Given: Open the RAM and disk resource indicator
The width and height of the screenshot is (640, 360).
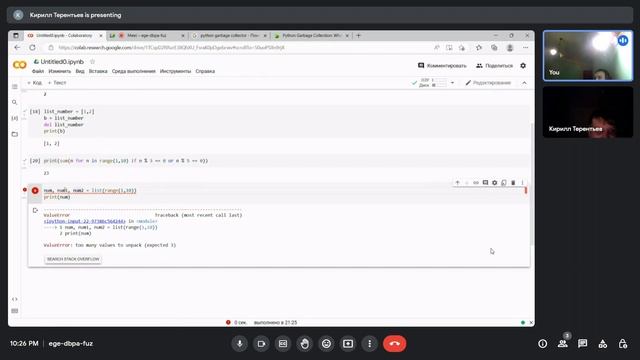Looking at the screenshot, I should [x=430, y=83].
